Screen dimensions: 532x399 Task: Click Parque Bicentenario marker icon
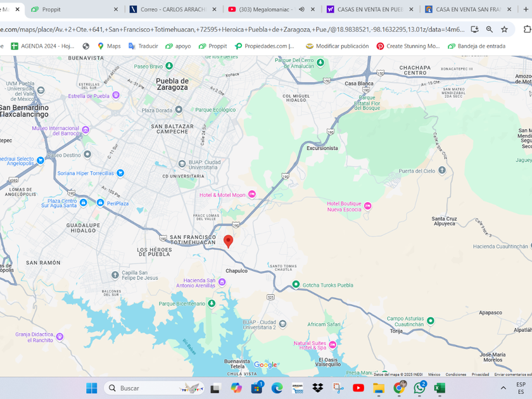(x=212, y=303)
